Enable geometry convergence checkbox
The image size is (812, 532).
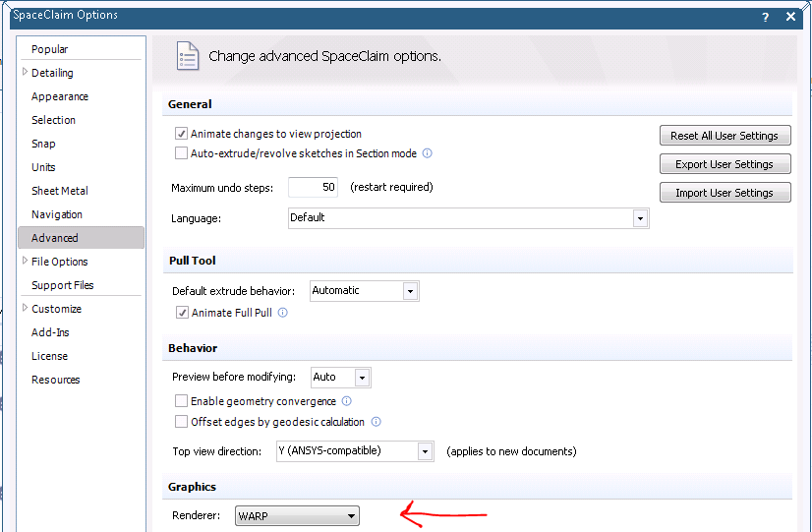pyautogui.click(x=181, y=401)
